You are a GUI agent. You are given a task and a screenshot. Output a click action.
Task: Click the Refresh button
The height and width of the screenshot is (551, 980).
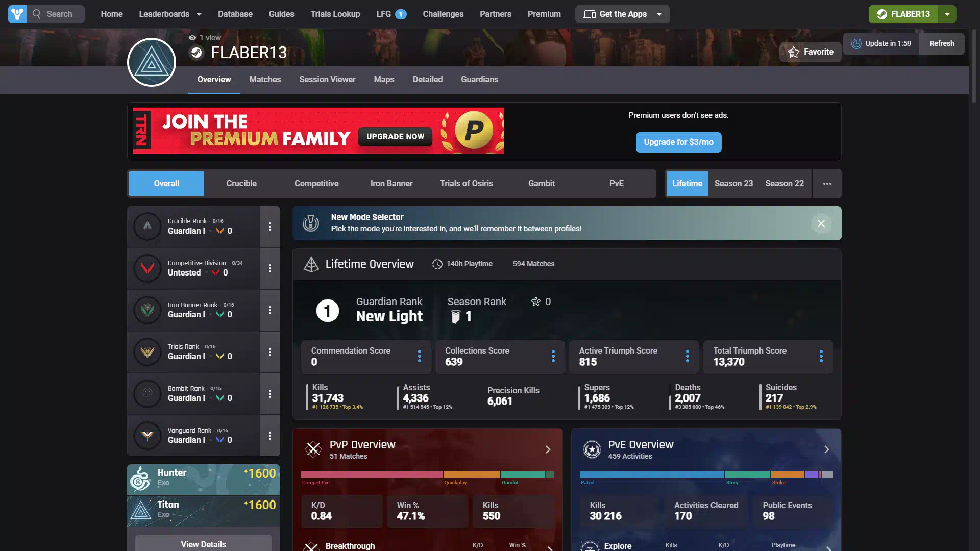942,44
